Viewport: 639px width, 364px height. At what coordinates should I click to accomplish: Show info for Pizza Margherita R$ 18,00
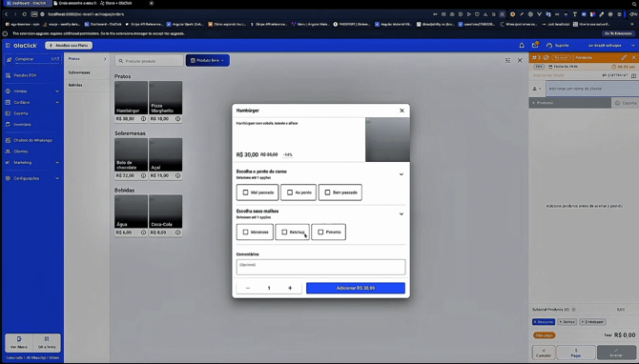pos(178,119)
